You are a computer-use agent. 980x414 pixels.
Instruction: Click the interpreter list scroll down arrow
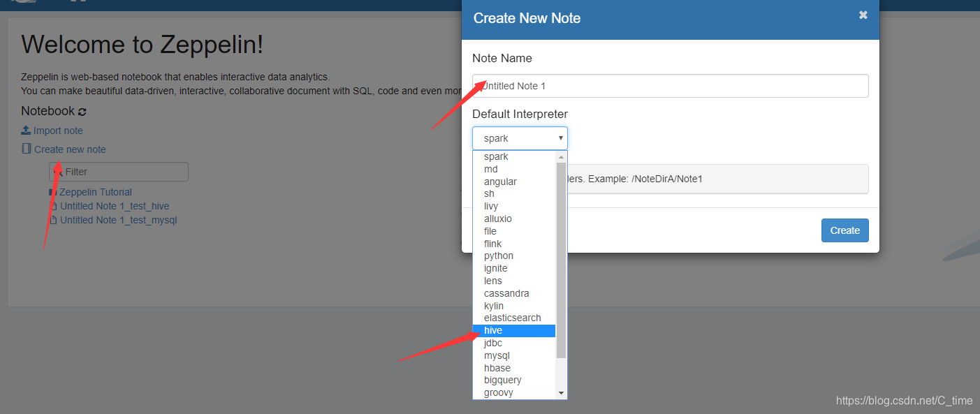coord(561,393)
